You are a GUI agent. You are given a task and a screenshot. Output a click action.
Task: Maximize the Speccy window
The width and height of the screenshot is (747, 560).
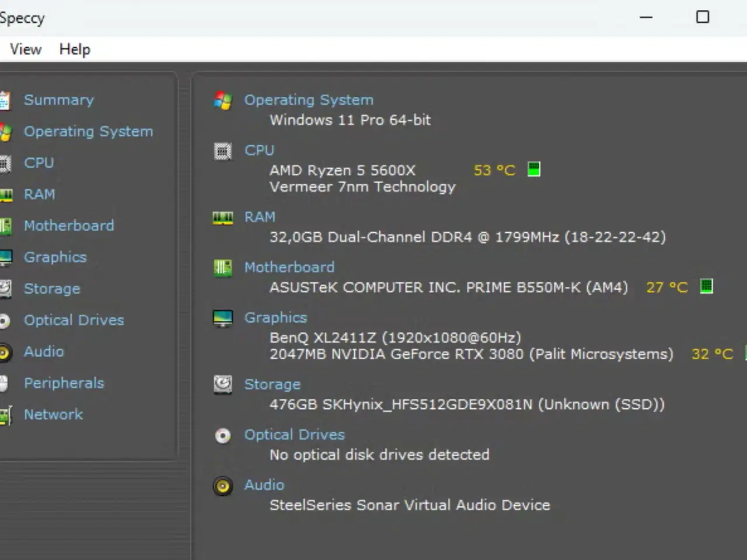coord(703,17)
